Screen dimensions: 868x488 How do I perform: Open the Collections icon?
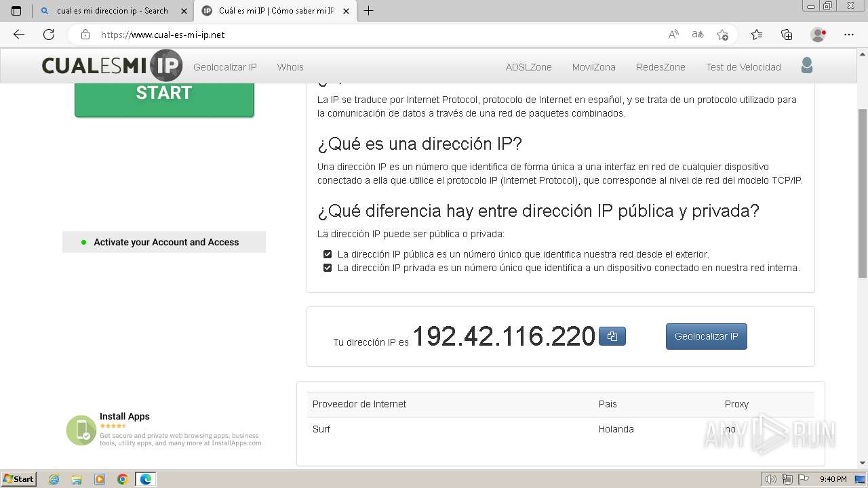(x=787, y=35)
